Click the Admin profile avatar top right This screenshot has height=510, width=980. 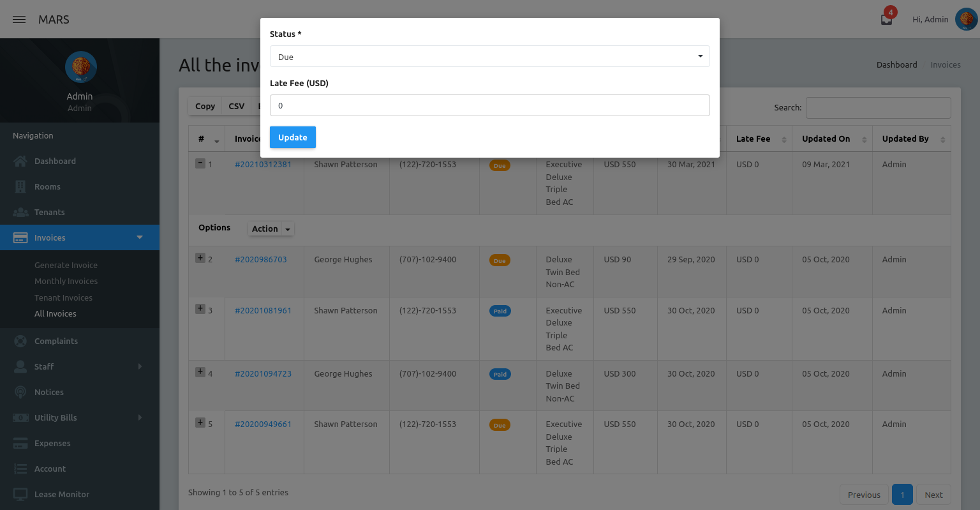(x=964, y=19)
